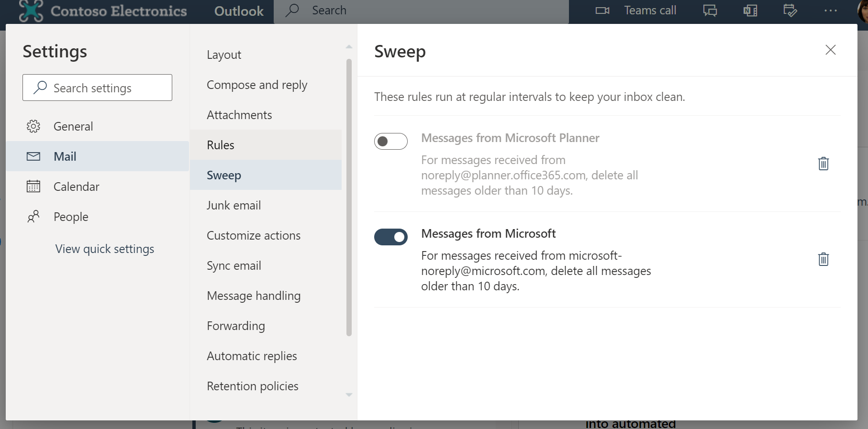Viewport: 868px width, 429px height.
Task: Open Junk email settings
Action: pyautogui.click(x=266, y=205)
